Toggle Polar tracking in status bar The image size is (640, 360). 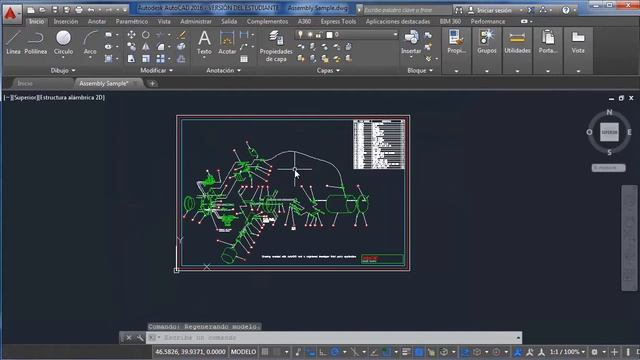coord(335,352)
